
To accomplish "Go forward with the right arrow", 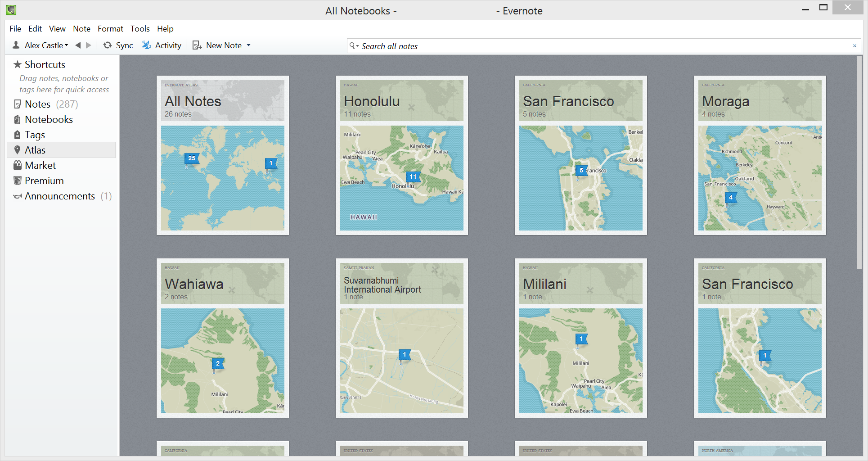I will pyautogui.click(x=89, y=45).
